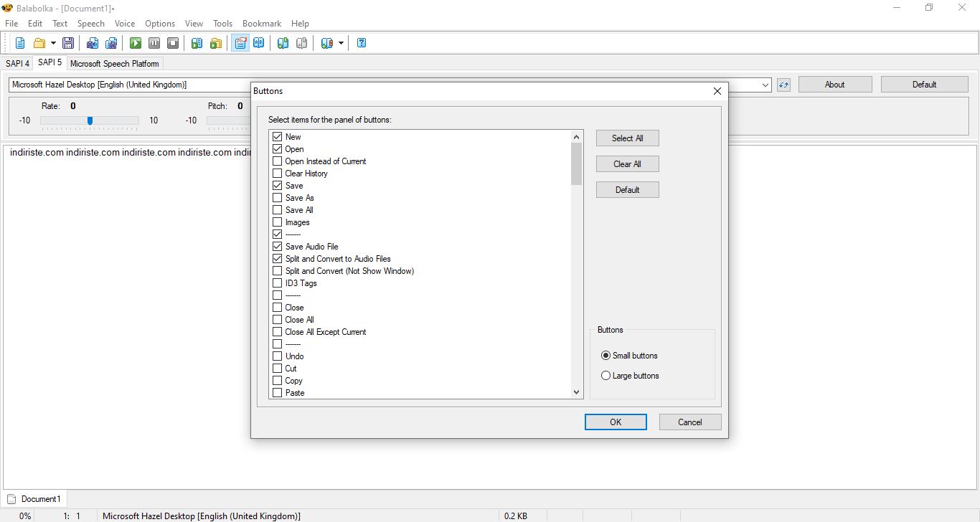Viewport: 980px width, 522px height.
Task: Click the green Read Aloud play icon
Action: (x=136, y=43)
